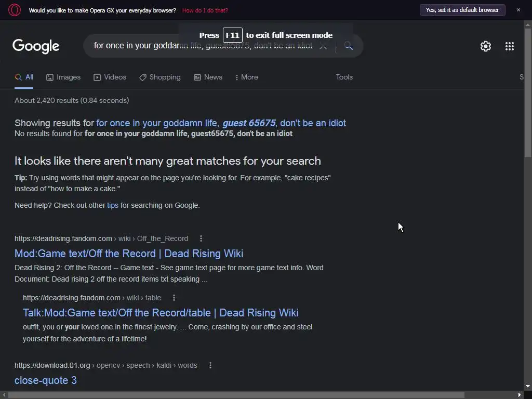Open the search 'tips' help link
The width and height of the screenshot is (532, 399).
pyautogui.click(x=113, y=205)
